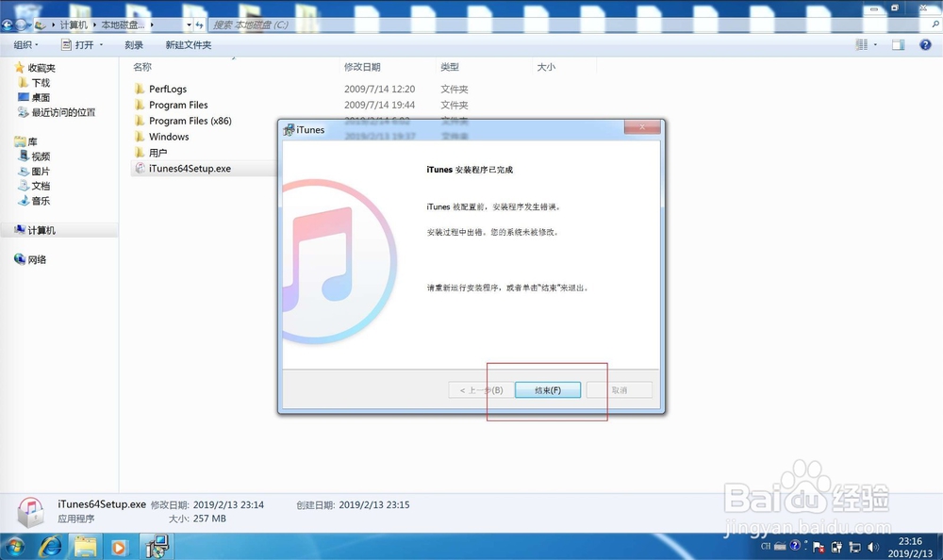Viewport: 943px width, 560px height.
Task: Open Windows Media Player from the taskbar
Action: [119, 547]
